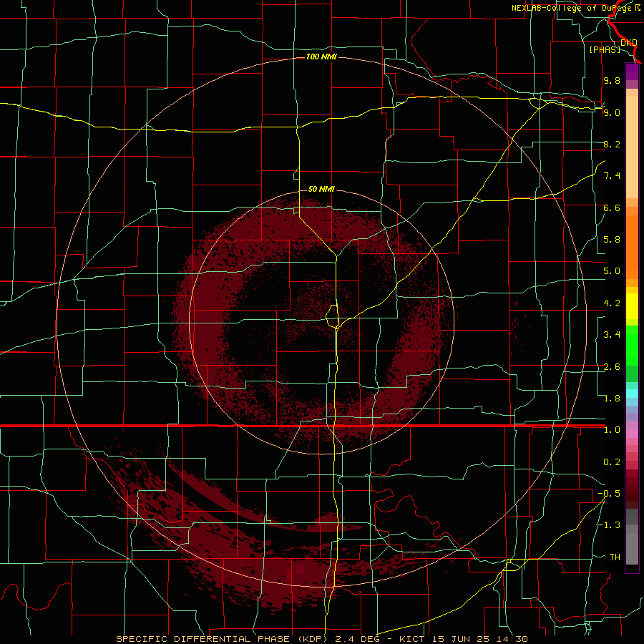Click the "OKD" label above the legend

(629, 42)
